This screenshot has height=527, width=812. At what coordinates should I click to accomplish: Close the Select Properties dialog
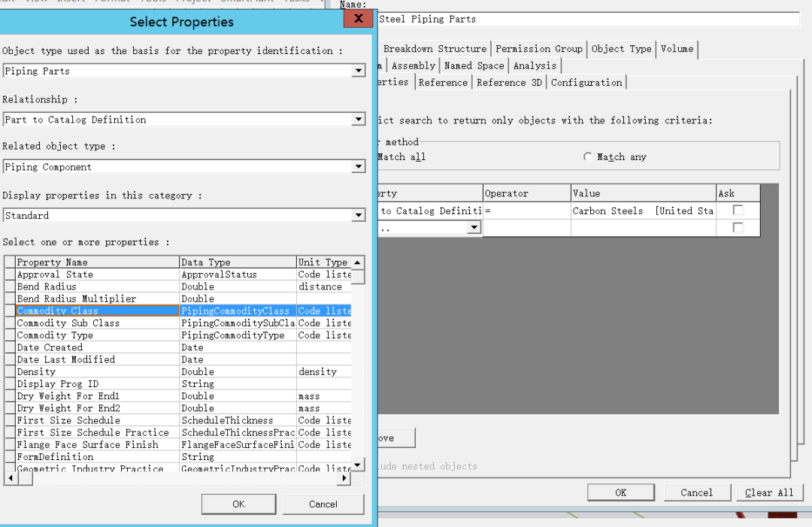tap(358, 19)
